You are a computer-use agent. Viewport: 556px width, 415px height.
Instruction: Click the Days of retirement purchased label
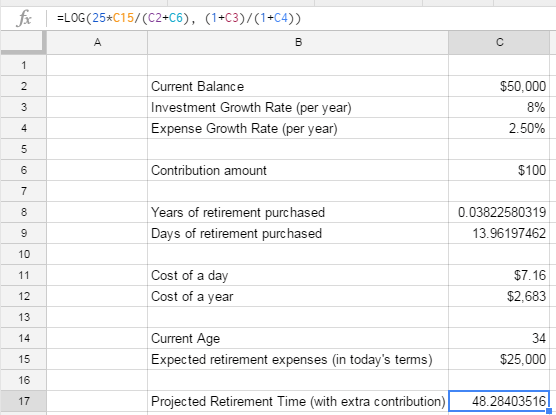(x=236, y=234)
